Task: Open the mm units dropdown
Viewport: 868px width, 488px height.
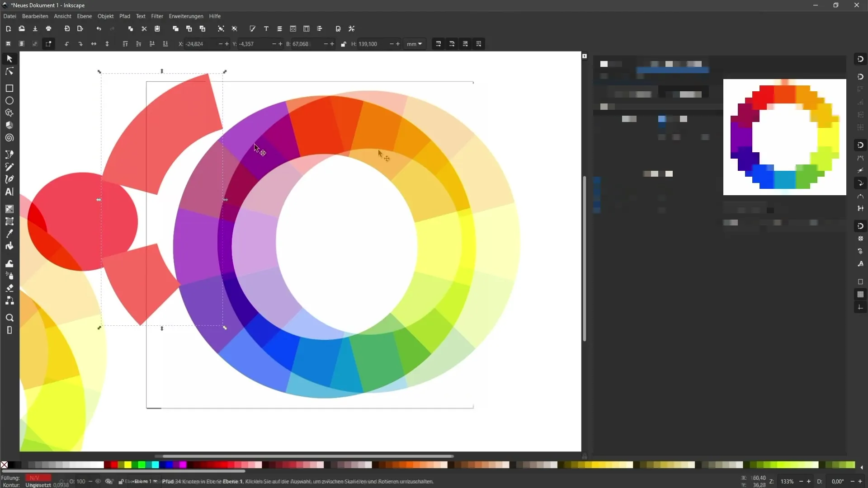Action: (x=415, y=44)
